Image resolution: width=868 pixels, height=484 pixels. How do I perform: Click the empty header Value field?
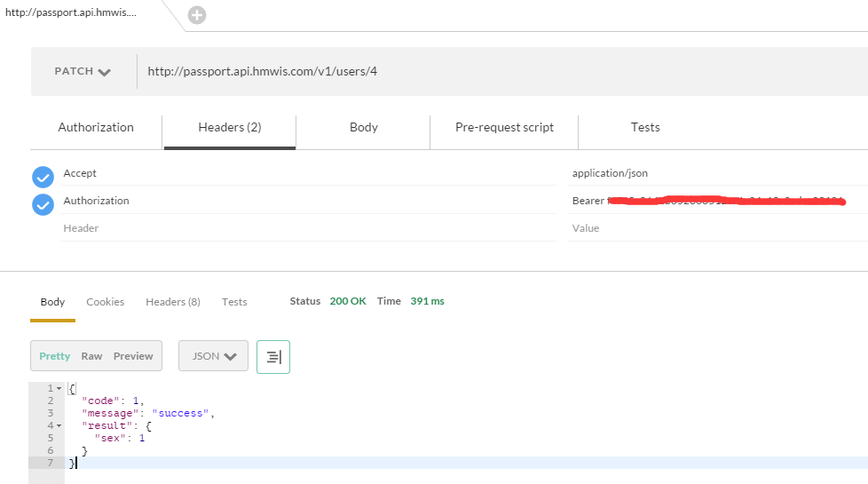tap(710, 228)
